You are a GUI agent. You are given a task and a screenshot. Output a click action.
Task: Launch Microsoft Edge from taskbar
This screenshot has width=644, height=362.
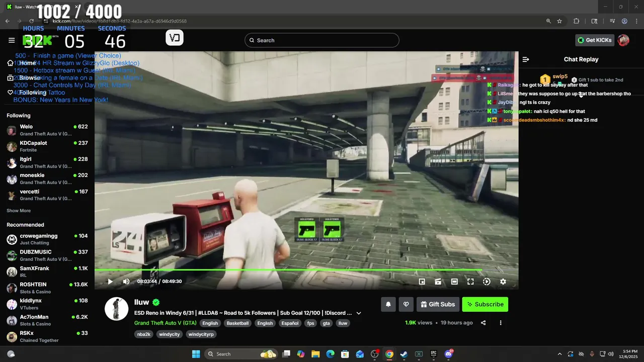click(331, 354)
